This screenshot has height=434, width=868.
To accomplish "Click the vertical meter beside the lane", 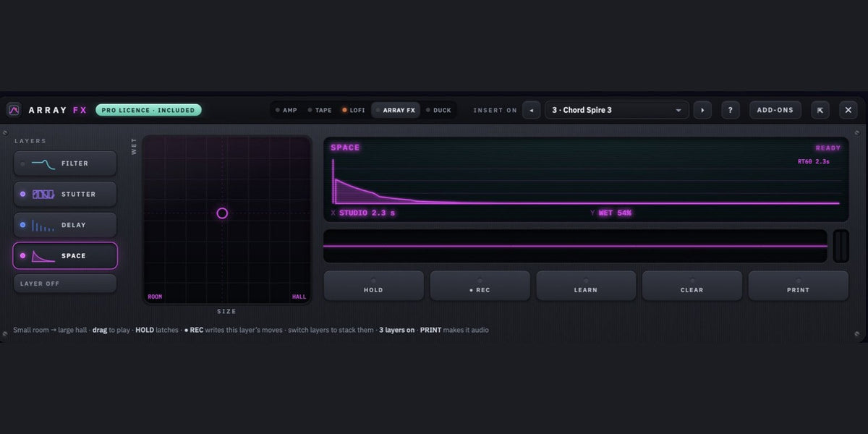I will point(841,246).
